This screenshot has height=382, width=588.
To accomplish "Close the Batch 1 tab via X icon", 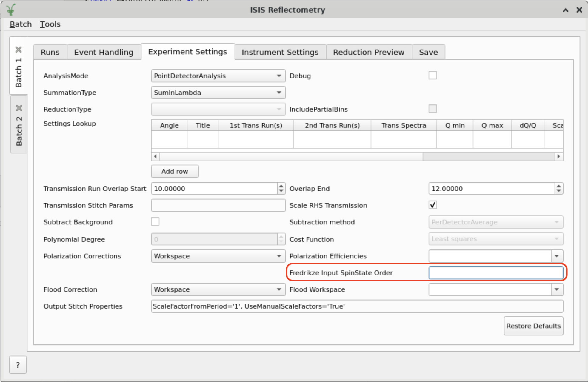I will [x=19, y=50].
